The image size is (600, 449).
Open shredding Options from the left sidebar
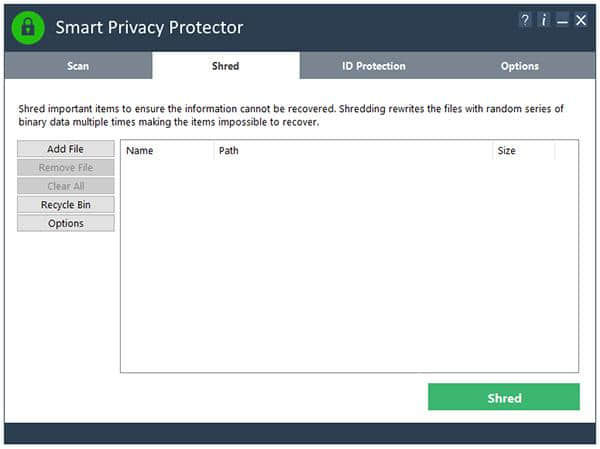[66, 223]
